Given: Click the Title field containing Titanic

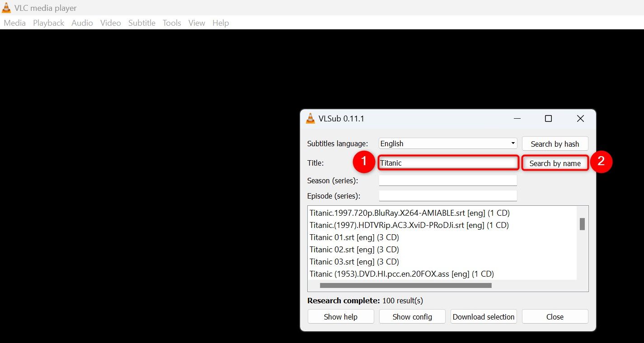Looking at the screenshot, I should tap(447, 163).
